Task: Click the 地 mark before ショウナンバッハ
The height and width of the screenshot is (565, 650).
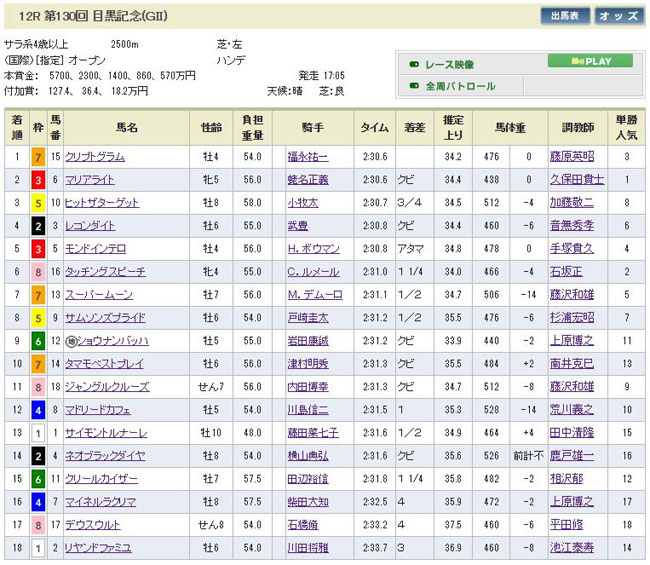Action: (70, 341)
